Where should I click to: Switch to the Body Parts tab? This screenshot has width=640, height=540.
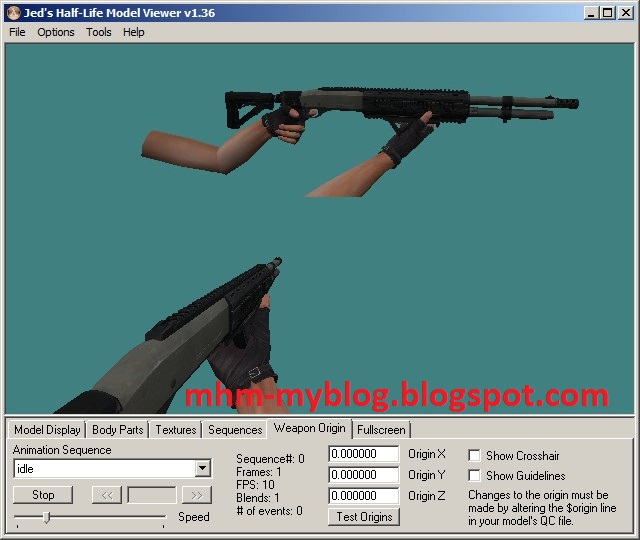coord(118,430)
